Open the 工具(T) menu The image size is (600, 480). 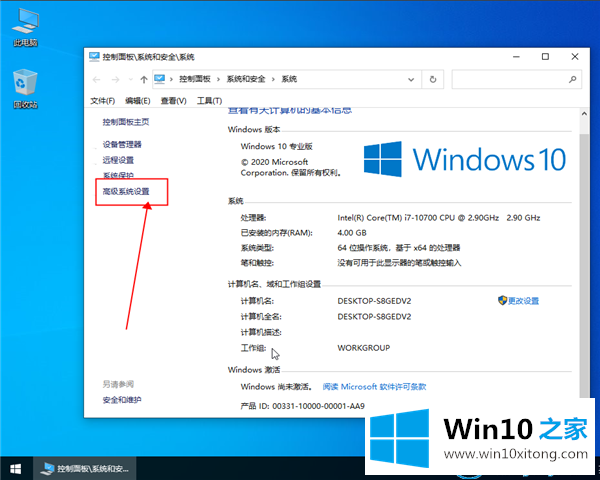click(x=209, y=101)
